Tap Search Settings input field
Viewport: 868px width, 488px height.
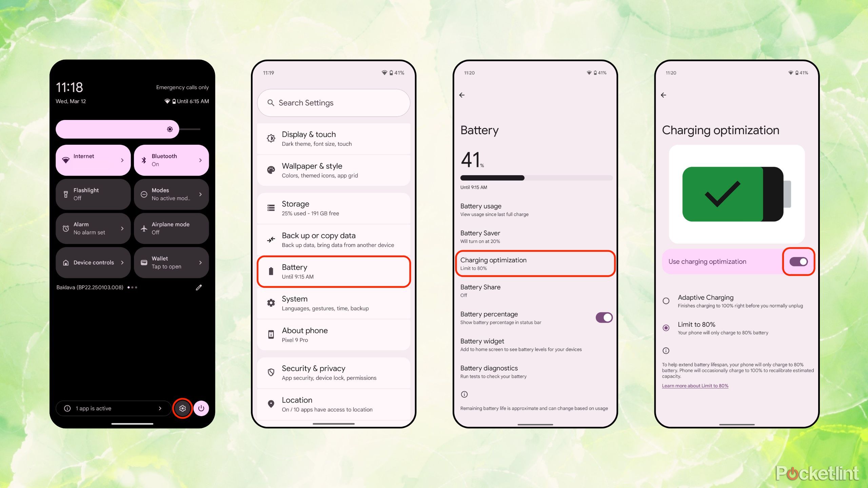tap(333, 102)
